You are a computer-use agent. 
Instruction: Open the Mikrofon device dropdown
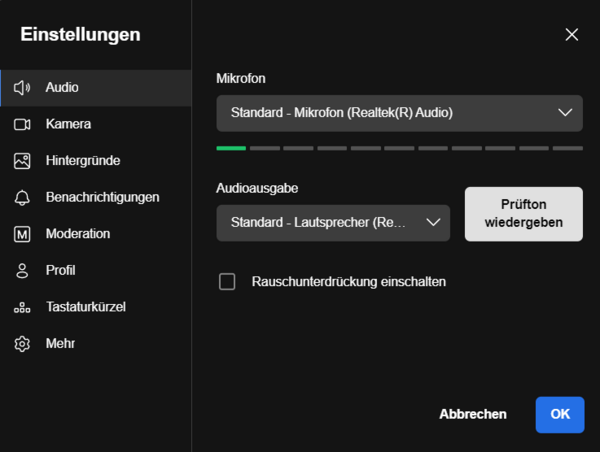(x=399, y=113)
